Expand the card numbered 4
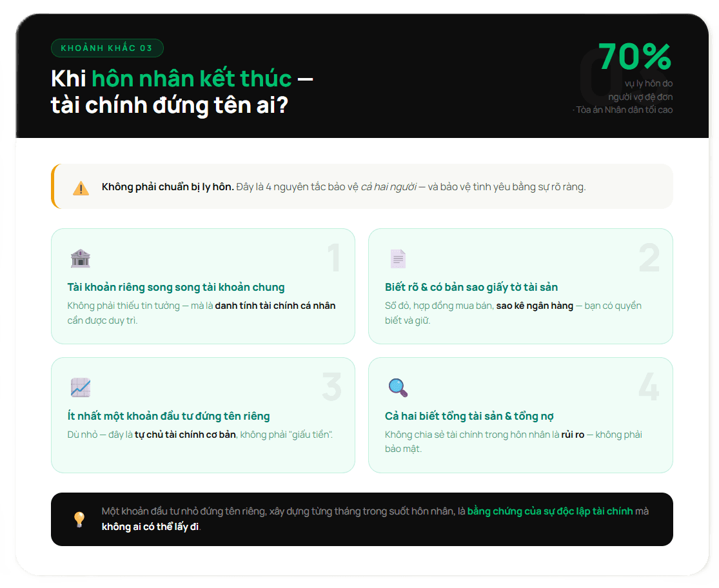The height and width of the screenshot is (588, 719). 521,415
